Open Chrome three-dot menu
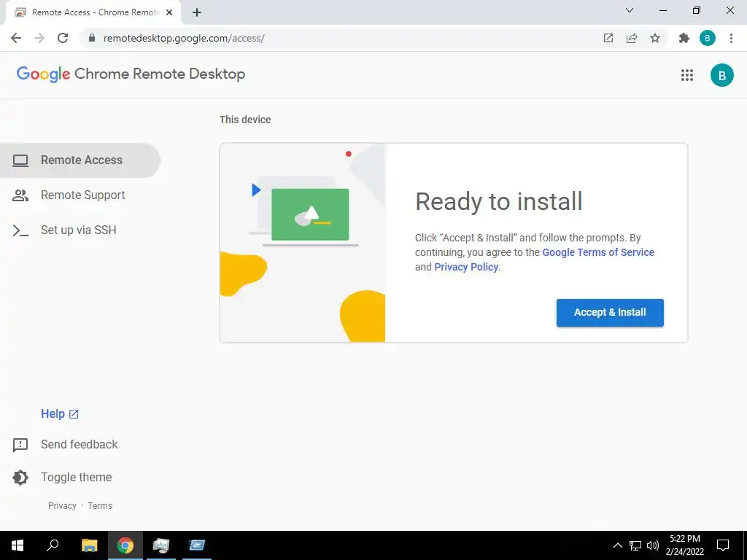The width and height of the screenshot is (747, 560). pyautogui.click(x=731, y=38)
